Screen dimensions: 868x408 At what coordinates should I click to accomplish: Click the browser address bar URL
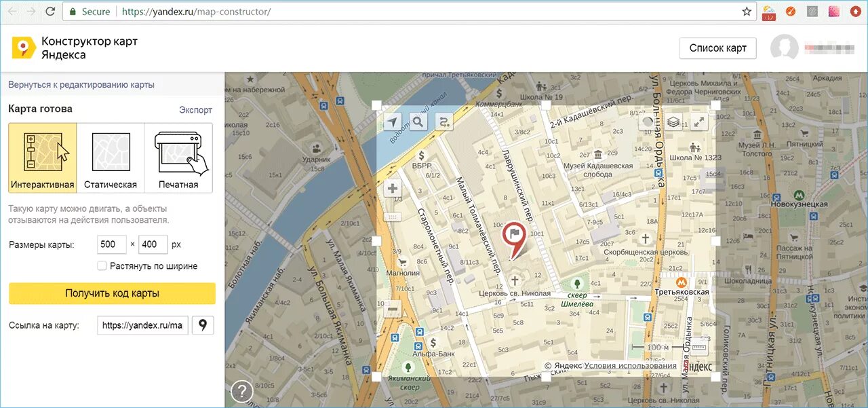[x=196, y=12]
